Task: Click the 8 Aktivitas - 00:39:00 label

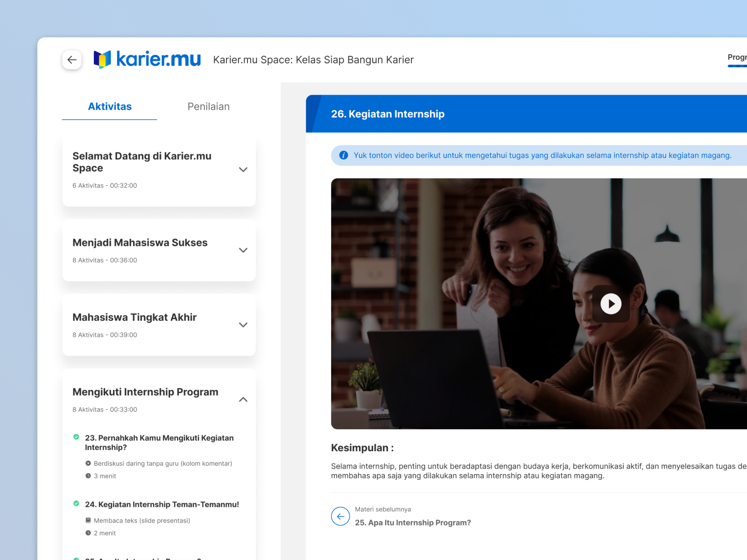Action: point(105,335)
